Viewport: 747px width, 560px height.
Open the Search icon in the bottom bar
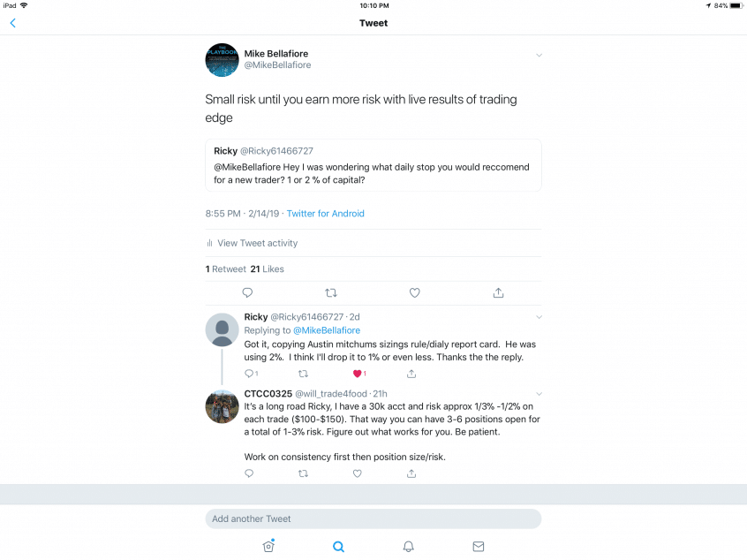point(338,546)
